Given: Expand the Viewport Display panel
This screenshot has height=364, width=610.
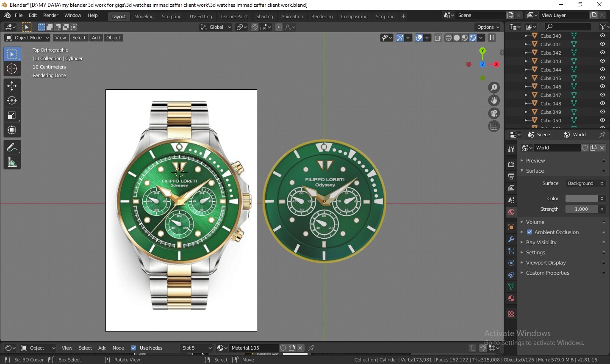Looking at the screenshot, I should [546, 263].
